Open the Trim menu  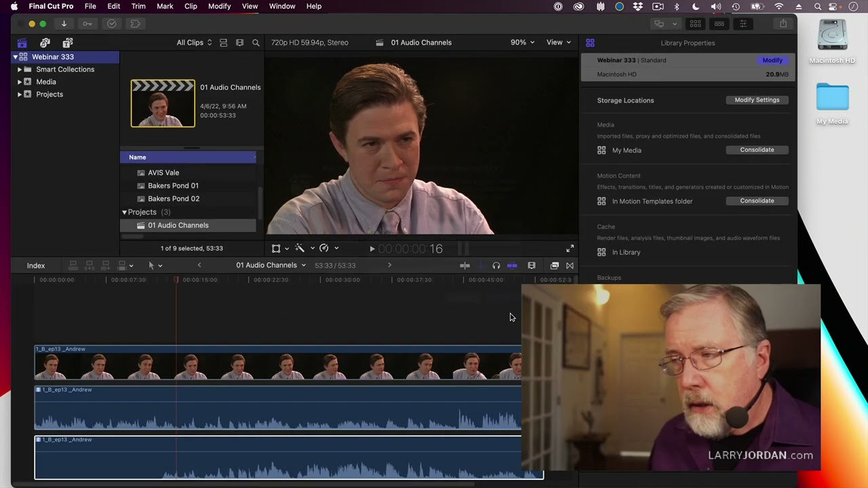(x=138, y=6)
